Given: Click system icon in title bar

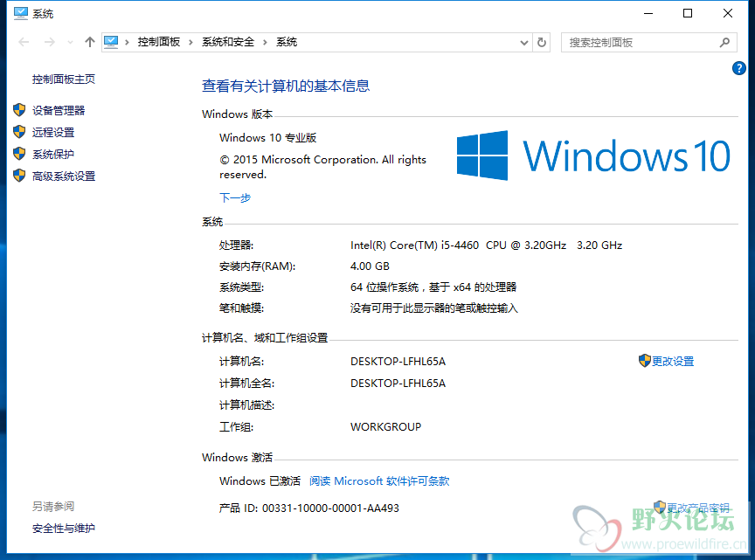Looking at the screenshot, I should tap(21, 13).
